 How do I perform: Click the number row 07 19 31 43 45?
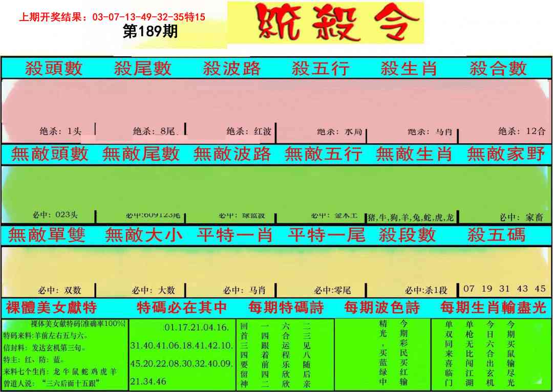(x=504, y=289)
